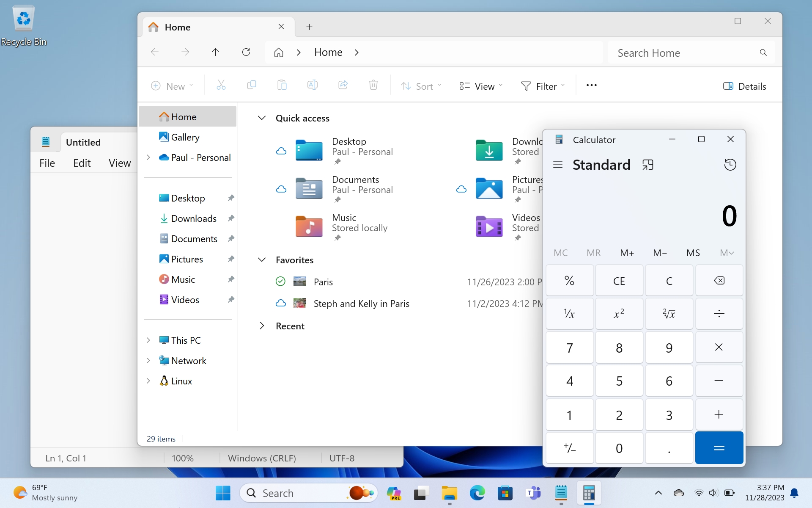Open Calculator hamburger navigation menu

click(557, 165)
